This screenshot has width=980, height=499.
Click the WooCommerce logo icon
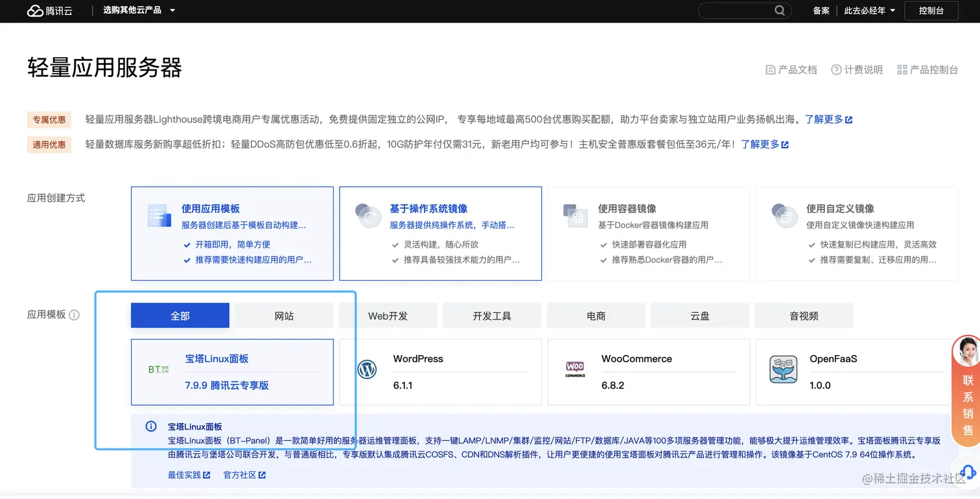pyautogui.click(x=575, y=370)
